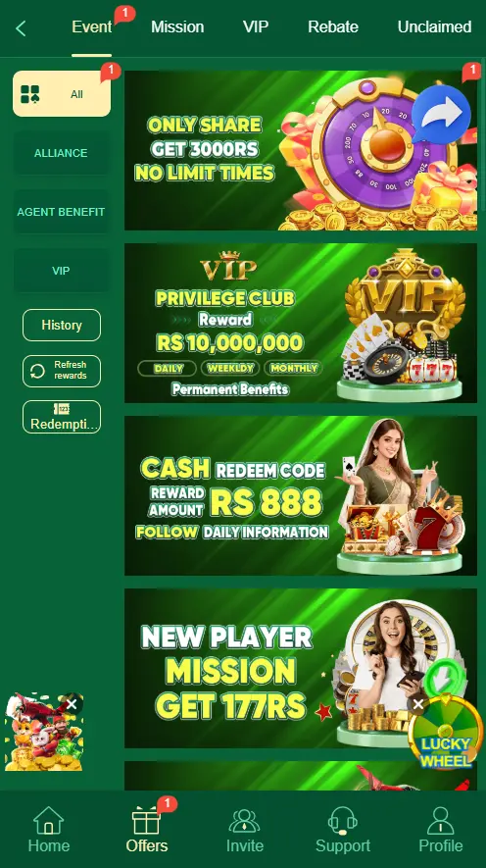The height and width of the screenshot is (868, 486).
Task: Go back using the top-left arrow
Action: pyautogui.click(x=21, y=28)
